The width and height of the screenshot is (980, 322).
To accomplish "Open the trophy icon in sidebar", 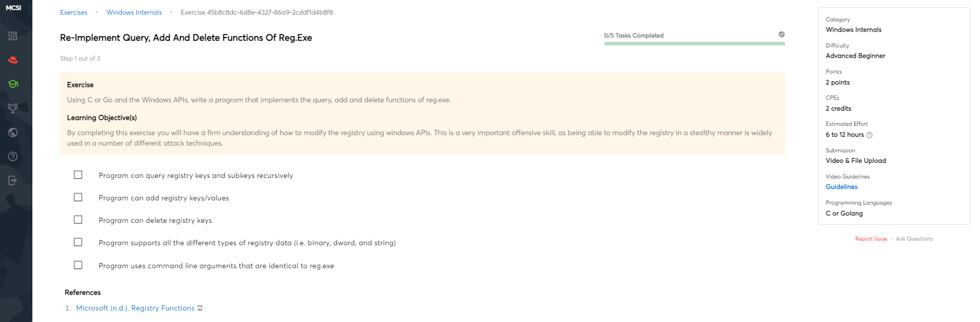I will coord(13,108).
